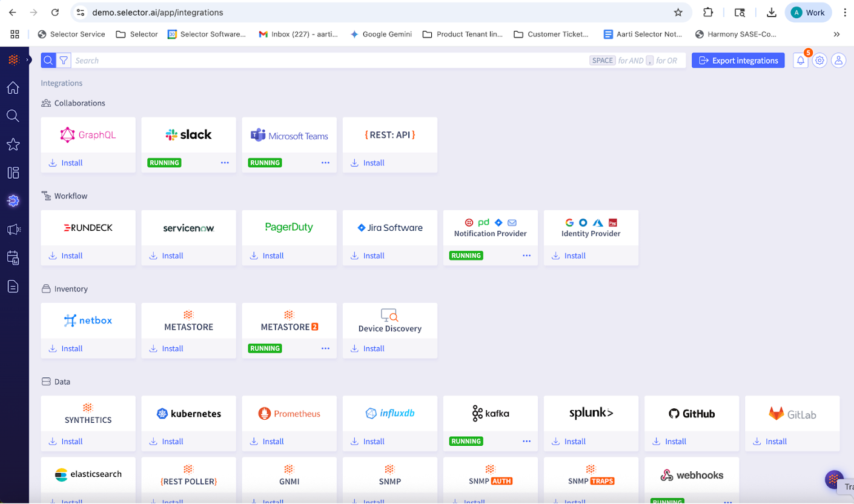Click the integrations search input field

pos(327,61)
